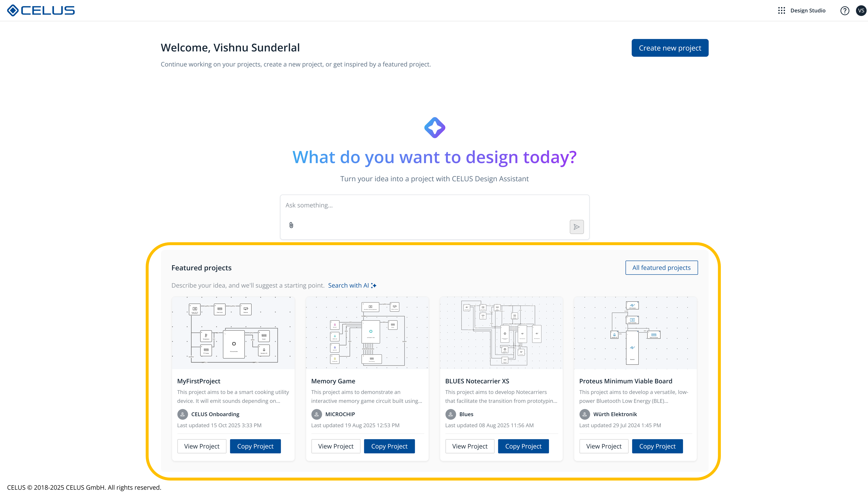Click the Create new project button
Screen dimensions: 868x503
coord(669,48)
